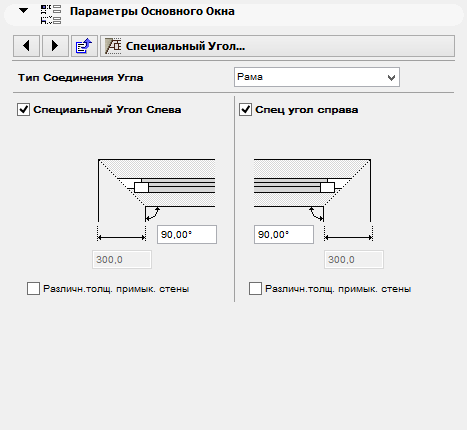Image resolution: width=467 pixels, height=430 pixels.
Task: Uncheck Специальный Угол Слева checkbox
Action: (23, 110)
